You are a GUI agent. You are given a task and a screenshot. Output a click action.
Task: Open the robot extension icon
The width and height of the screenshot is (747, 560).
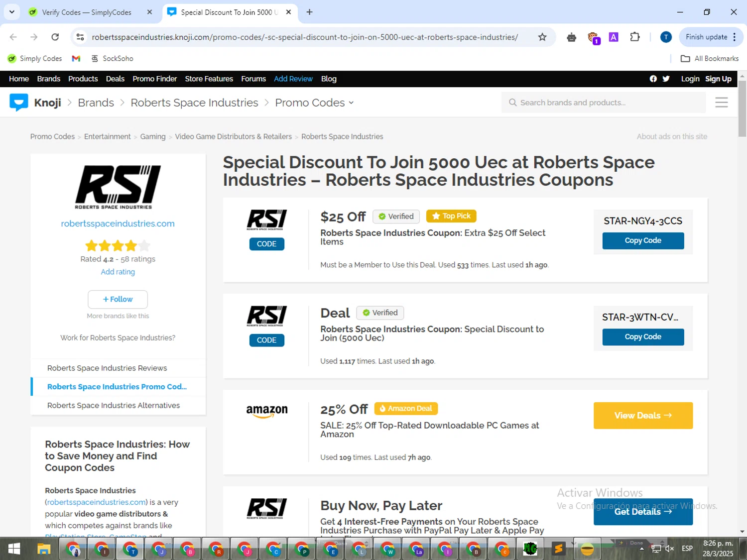pyautogui.click(x=571, y=37)
